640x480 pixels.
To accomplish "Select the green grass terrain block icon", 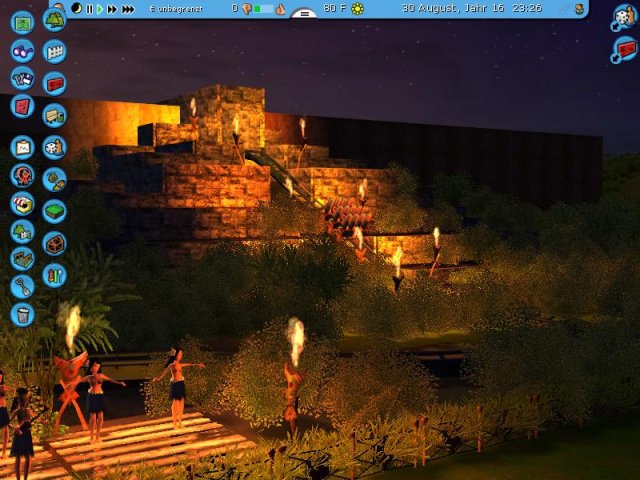I will point(55,211).
